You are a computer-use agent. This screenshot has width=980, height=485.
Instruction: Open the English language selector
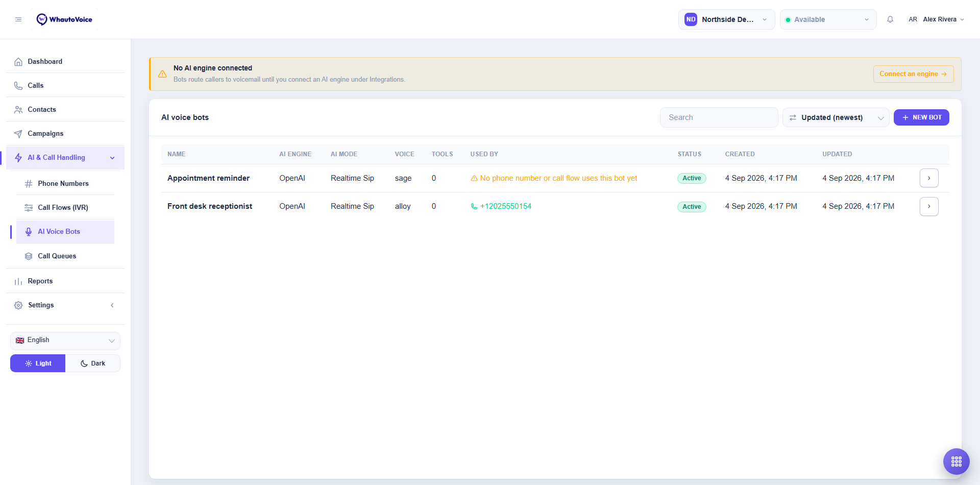pyautogui.click(x=65, y=341)
